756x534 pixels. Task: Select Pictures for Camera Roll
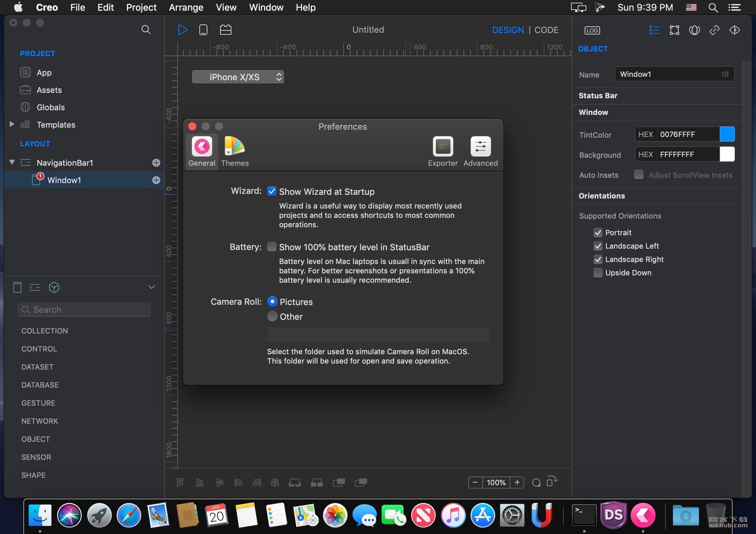(272, 301)
